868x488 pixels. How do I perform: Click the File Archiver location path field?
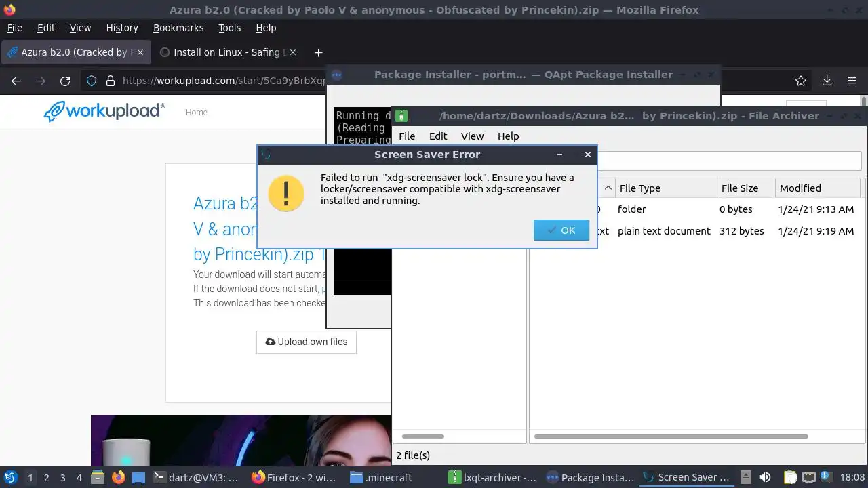[x=729, y=161]
